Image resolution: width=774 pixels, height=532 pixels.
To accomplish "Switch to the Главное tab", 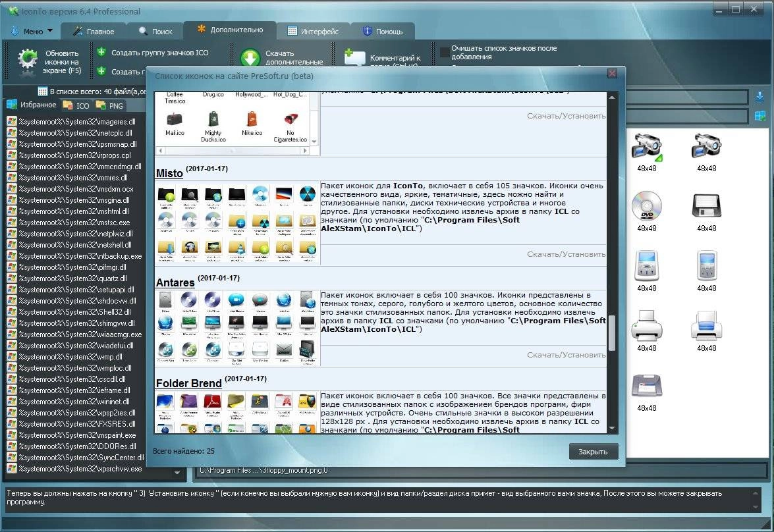I will click(94, 31).
